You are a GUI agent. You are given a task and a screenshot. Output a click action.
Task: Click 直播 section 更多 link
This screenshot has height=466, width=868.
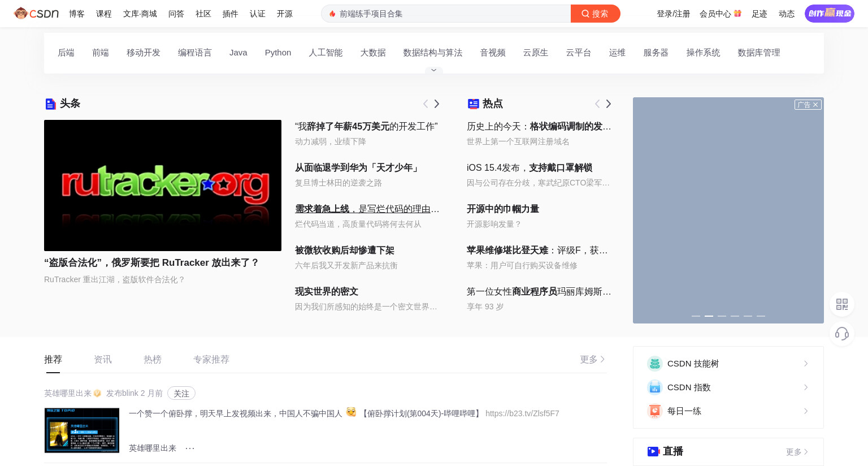coord(797,452)
